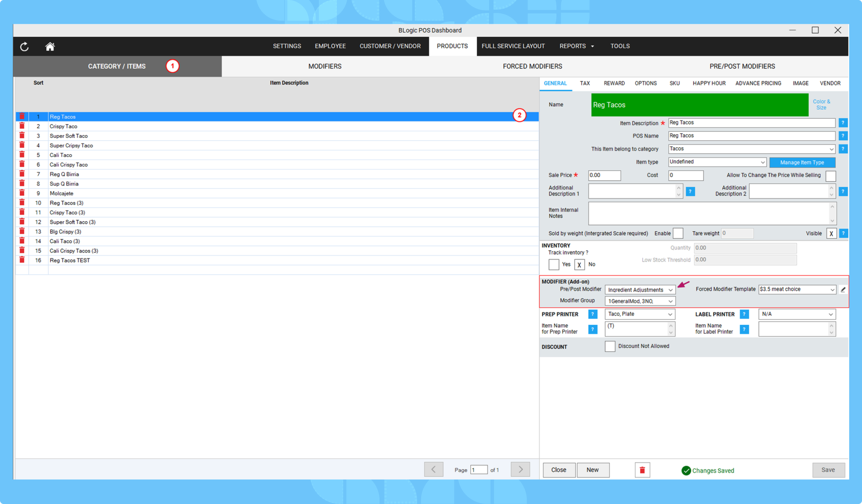
Task: Open Prep Printer dropdown showing Taco, Plate
Action: coord(640,314)
